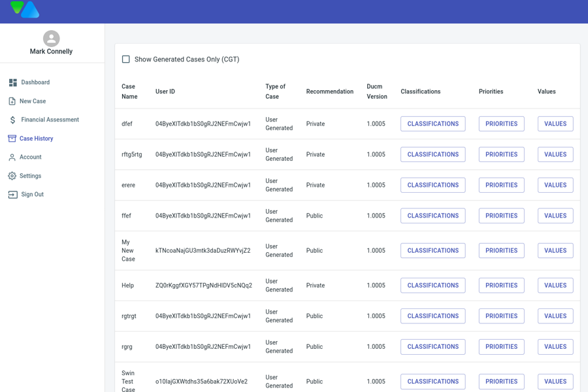The image size is (588, 392).
Task: Click the Case History archive icon
Action: [x=12, y=139]
